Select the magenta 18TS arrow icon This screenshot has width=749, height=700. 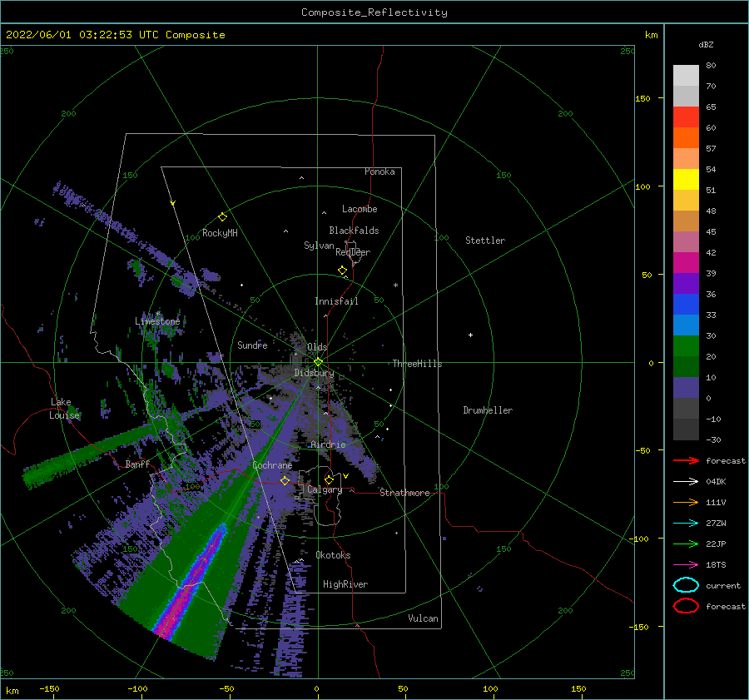pos(686,565)
